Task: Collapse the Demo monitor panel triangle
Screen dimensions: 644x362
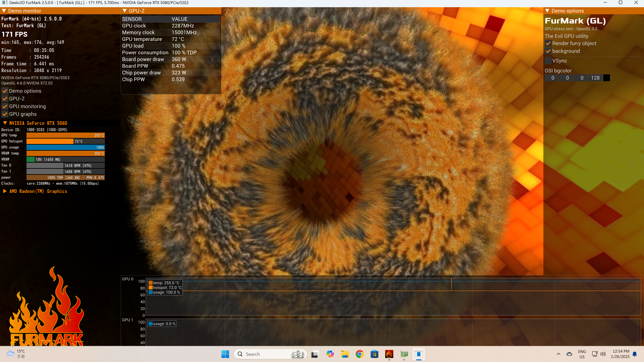Action: click(4, 11)
